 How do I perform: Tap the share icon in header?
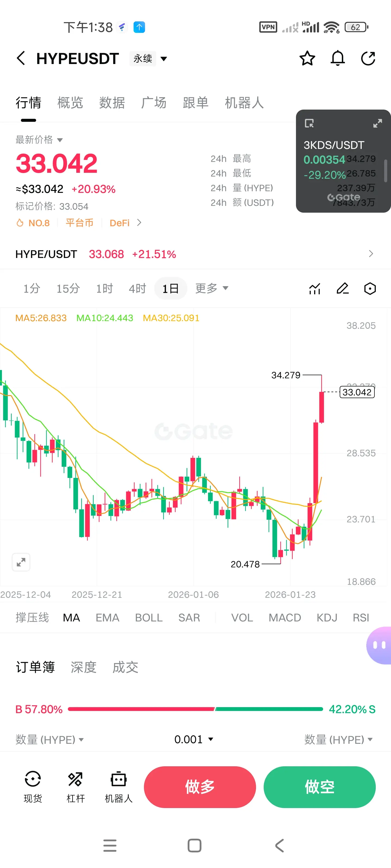368,58
